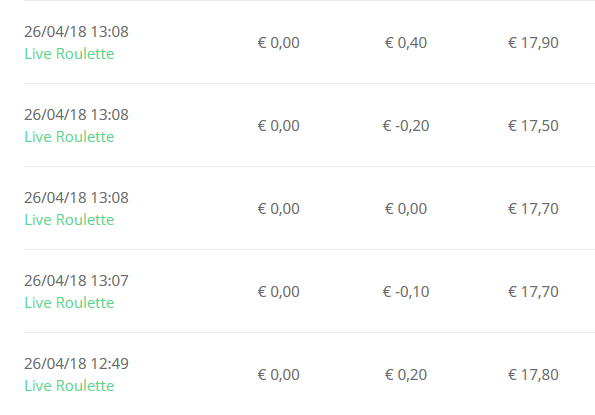Open Live Roulette link dated 26/04/18 12:49
The height and width of the screenshot is (415, 595).
[69, 386]
